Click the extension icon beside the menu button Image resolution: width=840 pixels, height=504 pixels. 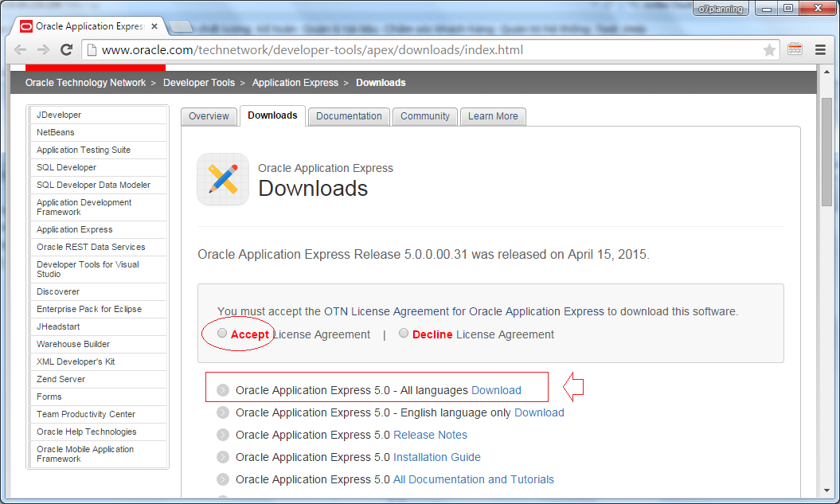(795, 49)
